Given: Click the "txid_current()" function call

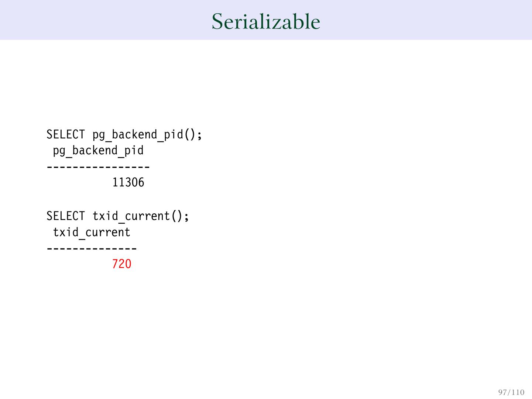Looking at the screenshot, I should 137,216.
